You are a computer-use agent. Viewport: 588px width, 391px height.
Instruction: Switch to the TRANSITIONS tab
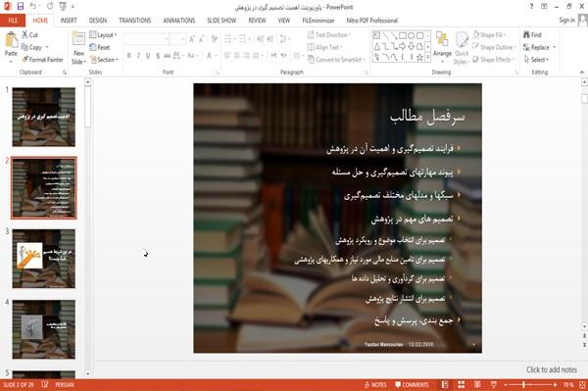(135, 21)
